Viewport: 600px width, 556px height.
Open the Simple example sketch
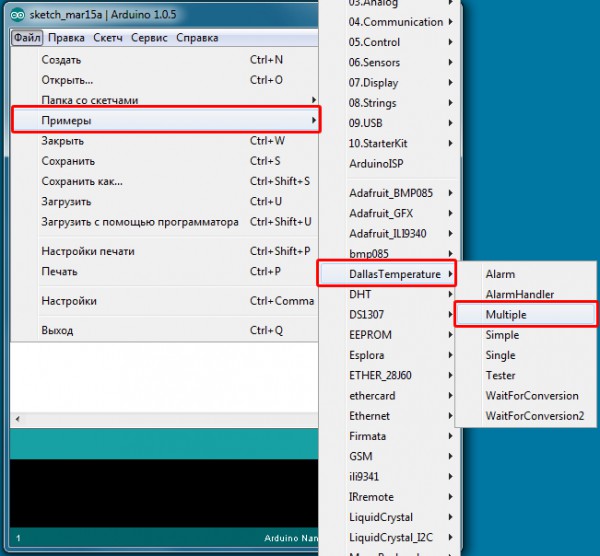tap(526, 335)
